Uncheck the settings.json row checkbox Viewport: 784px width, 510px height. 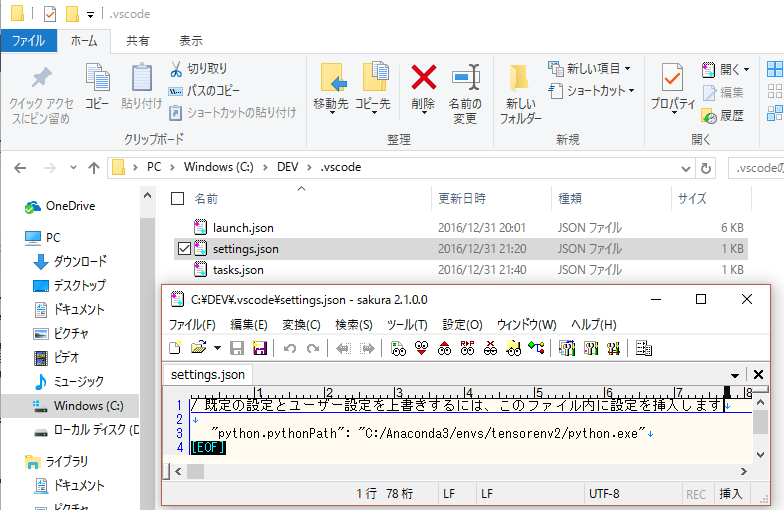coord(184,248)
